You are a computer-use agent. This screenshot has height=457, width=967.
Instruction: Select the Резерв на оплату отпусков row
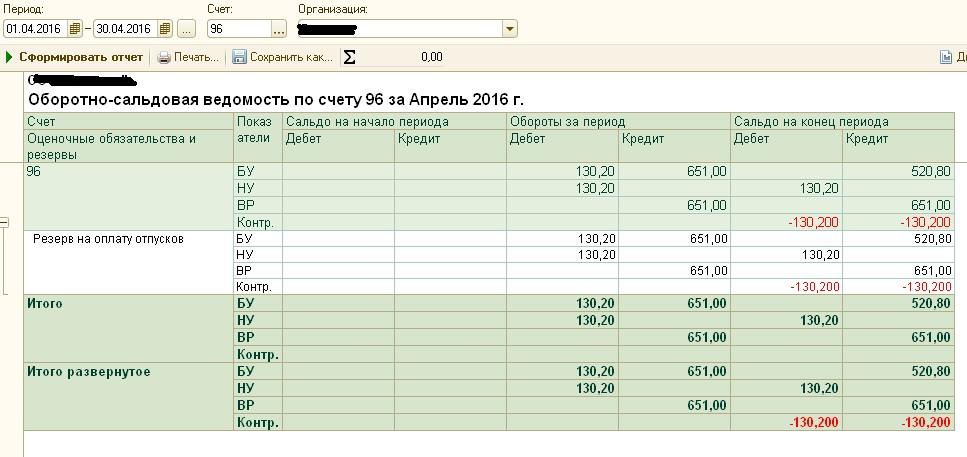(x=108, y=239)
